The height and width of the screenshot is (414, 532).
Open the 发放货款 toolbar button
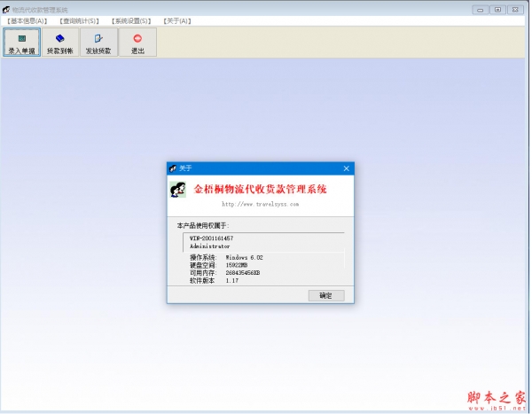tap(98, 42)
